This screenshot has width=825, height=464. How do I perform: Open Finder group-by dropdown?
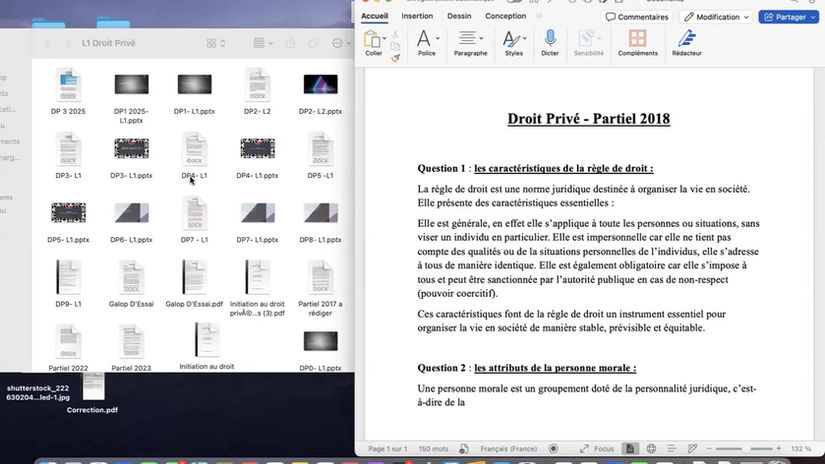263,43
